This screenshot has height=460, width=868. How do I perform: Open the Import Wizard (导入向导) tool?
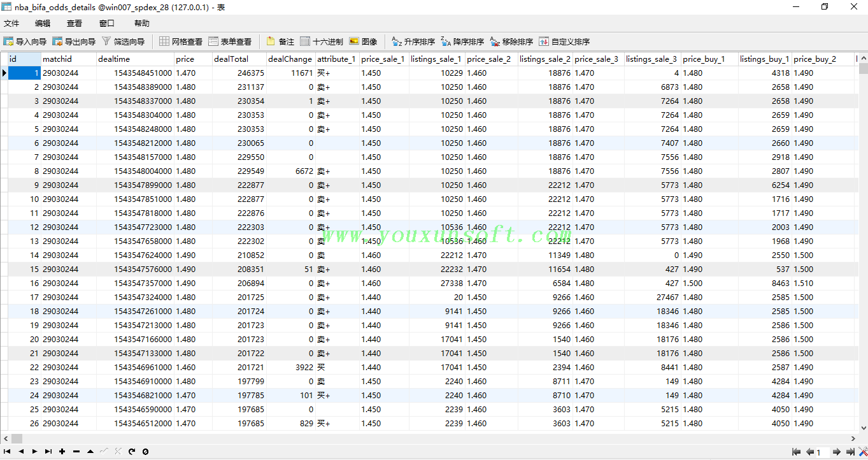25,41
